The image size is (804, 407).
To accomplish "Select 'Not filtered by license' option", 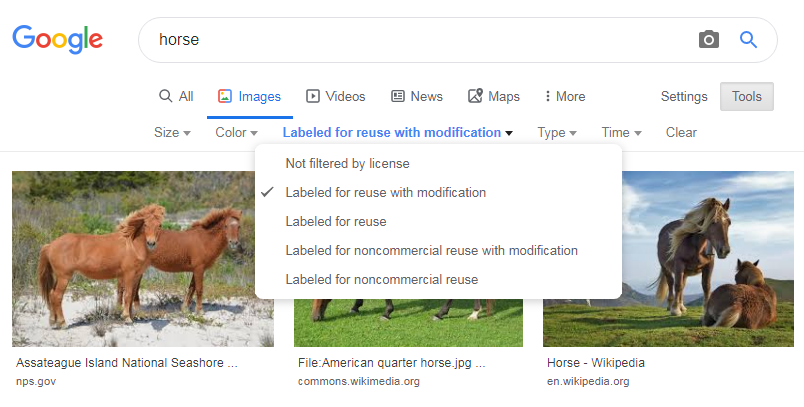I will [347, 163].
